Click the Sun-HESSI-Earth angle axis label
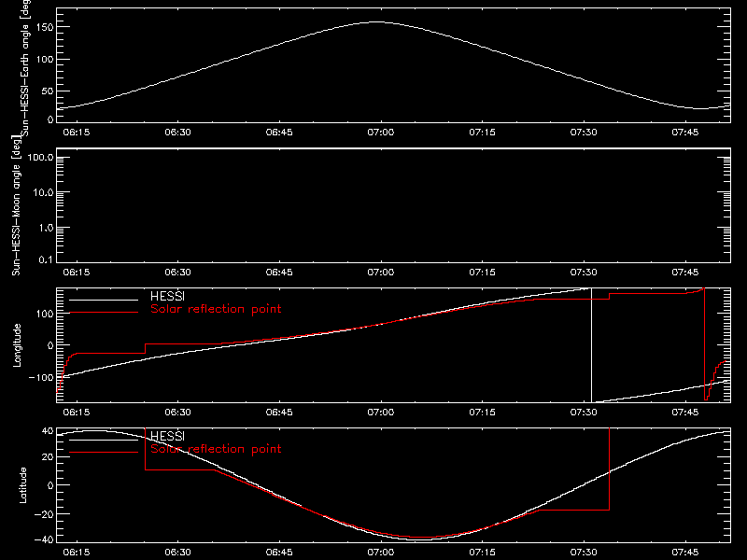Viewport: 747px width, 560px height. (25, 68)
